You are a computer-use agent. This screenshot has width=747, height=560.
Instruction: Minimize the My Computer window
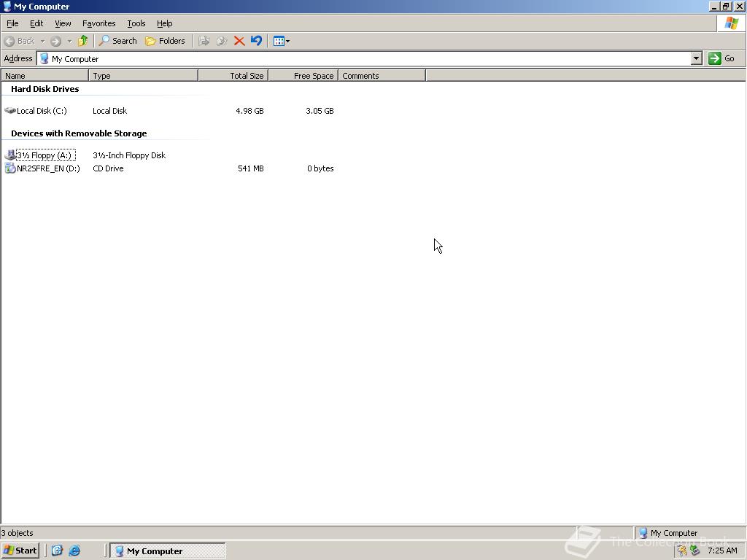[714, 6]
